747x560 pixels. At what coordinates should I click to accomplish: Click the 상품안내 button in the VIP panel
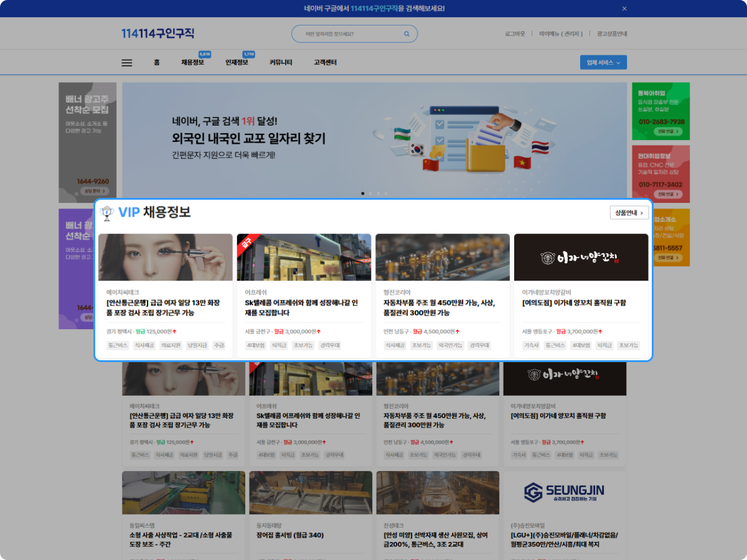pos(629,213)
